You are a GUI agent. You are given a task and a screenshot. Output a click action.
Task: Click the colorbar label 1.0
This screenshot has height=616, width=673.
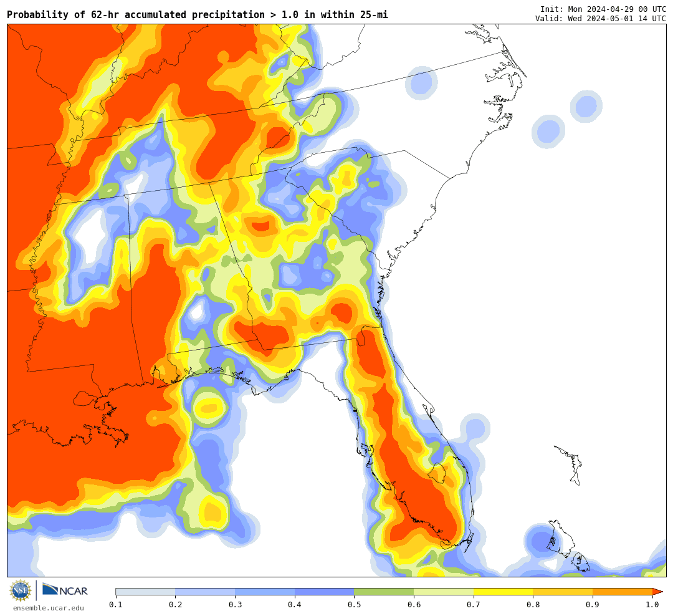(x=653, y=605)
